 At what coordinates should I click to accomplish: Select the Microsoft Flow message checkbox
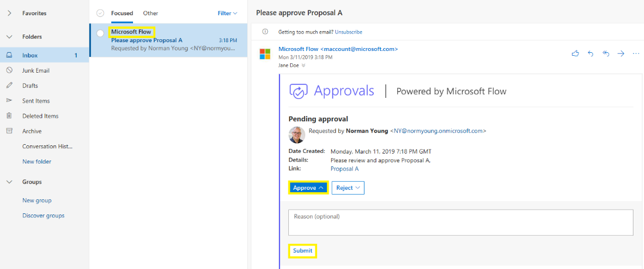point(100,33)
